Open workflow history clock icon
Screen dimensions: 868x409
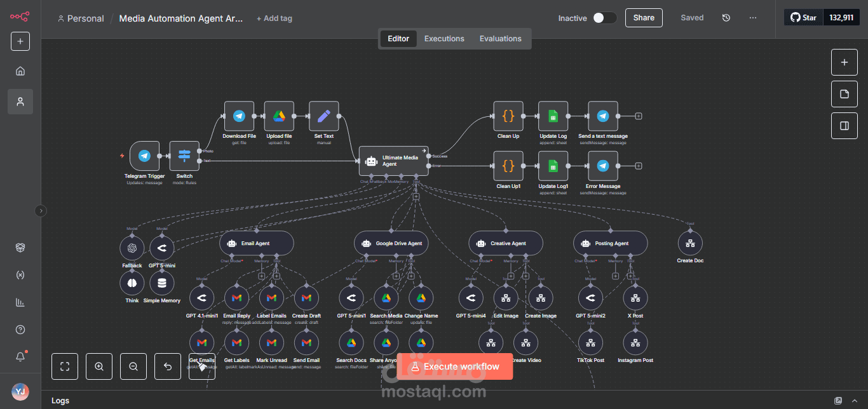tap(726, 18)
